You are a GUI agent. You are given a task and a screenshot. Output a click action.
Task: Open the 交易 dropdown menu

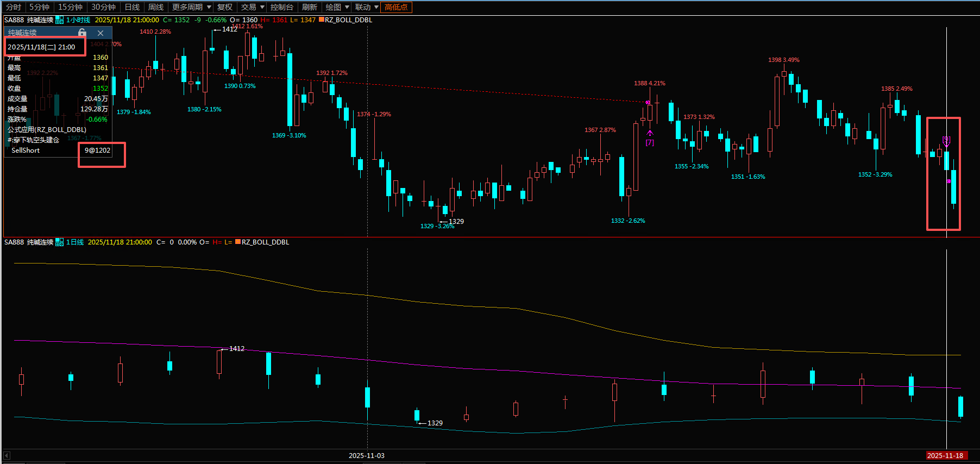pos(253,7)
